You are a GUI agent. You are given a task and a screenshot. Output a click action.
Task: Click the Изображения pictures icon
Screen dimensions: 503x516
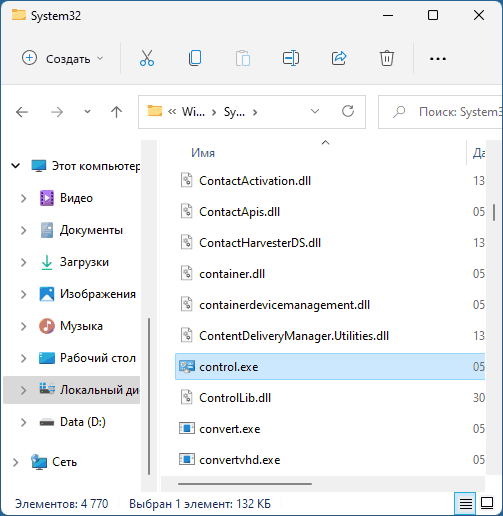tap(47, 294)
